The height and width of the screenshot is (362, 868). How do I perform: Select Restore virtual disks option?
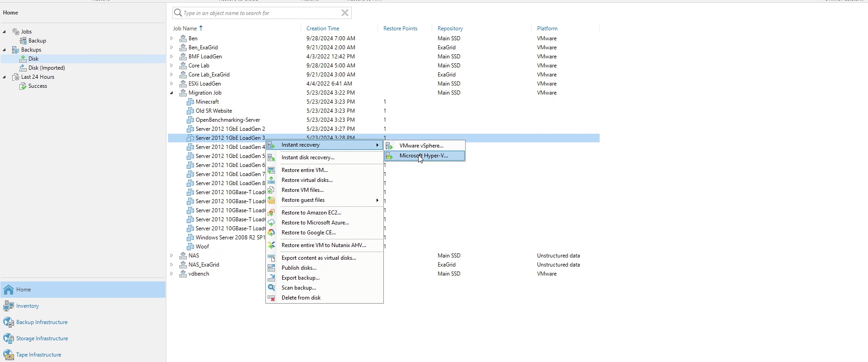click(325, 180)
